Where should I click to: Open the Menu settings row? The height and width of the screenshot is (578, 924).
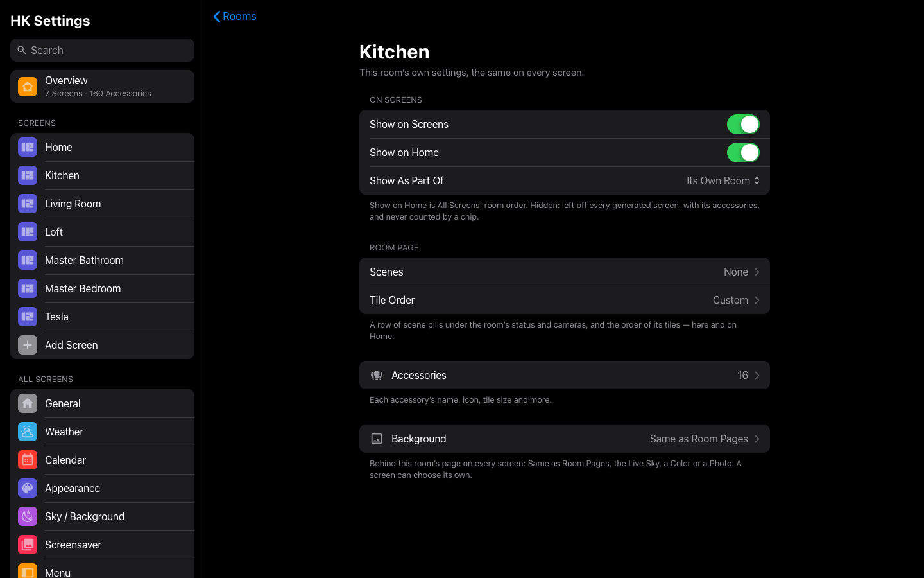tap(102, 570)
